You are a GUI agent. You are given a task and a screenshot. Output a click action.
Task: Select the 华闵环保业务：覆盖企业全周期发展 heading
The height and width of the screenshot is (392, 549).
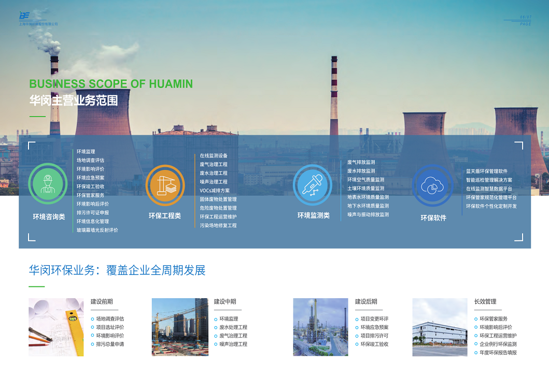click(117, 270)
